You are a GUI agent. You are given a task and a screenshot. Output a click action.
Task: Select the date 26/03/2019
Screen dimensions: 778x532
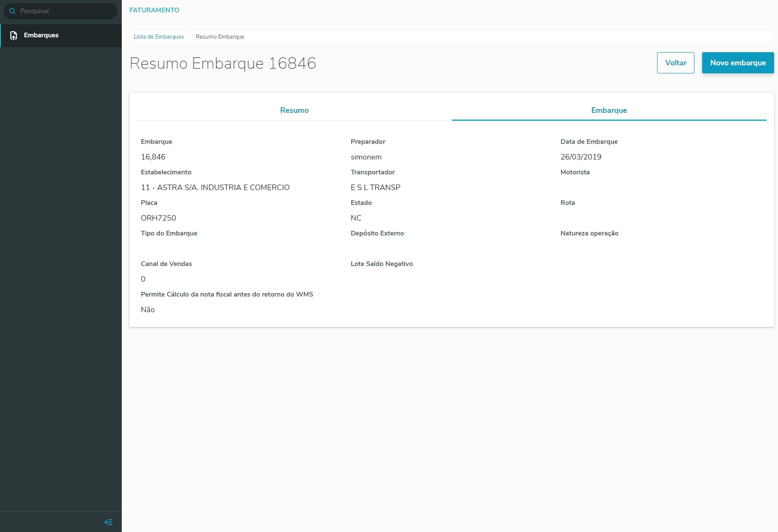(x=581, y=157)
